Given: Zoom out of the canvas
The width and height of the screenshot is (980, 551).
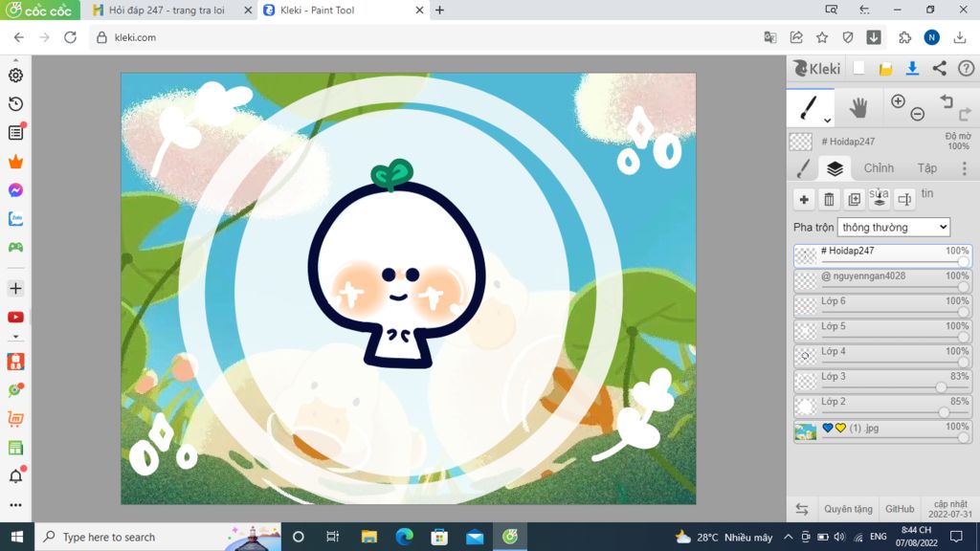Looking at the screenshot, I should [917, 114].
